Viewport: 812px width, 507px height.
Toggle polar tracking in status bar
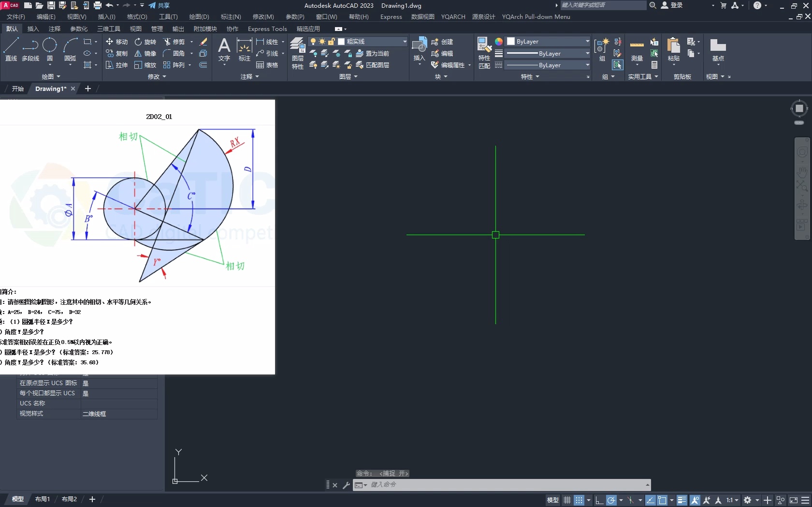[x=611, y=500]
